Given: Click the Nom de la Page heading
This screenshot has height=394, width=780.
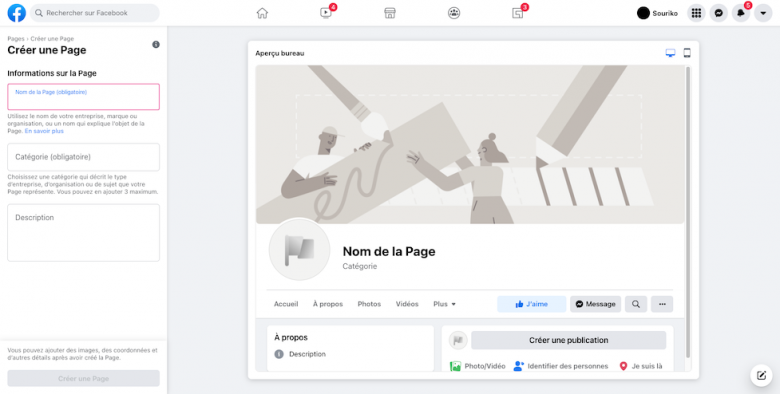Looking at the screenshot, I should tap(389, 251).
